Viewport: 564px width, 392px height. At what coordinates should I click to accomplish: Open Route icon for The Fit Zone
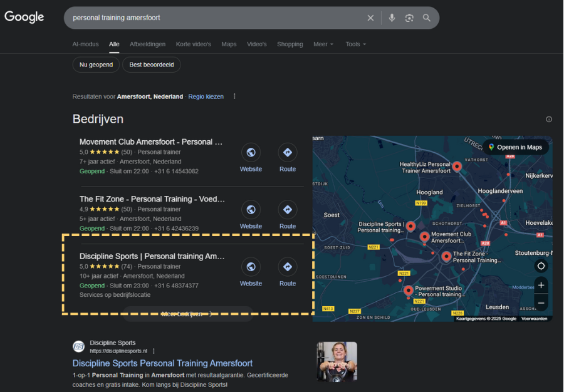288,210
